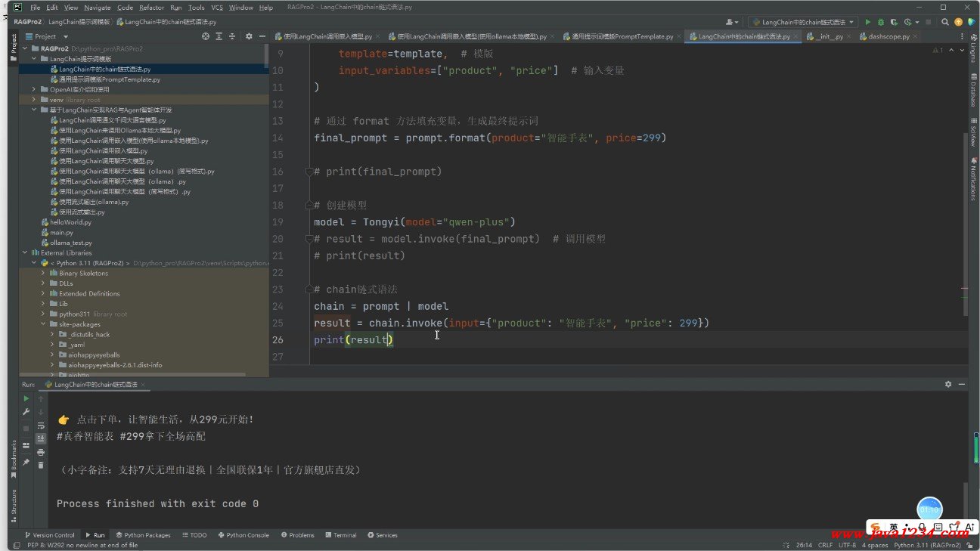980x551 pixels.
Task: Toggle soft-wrap in the Run console
Action: [41, 425]
